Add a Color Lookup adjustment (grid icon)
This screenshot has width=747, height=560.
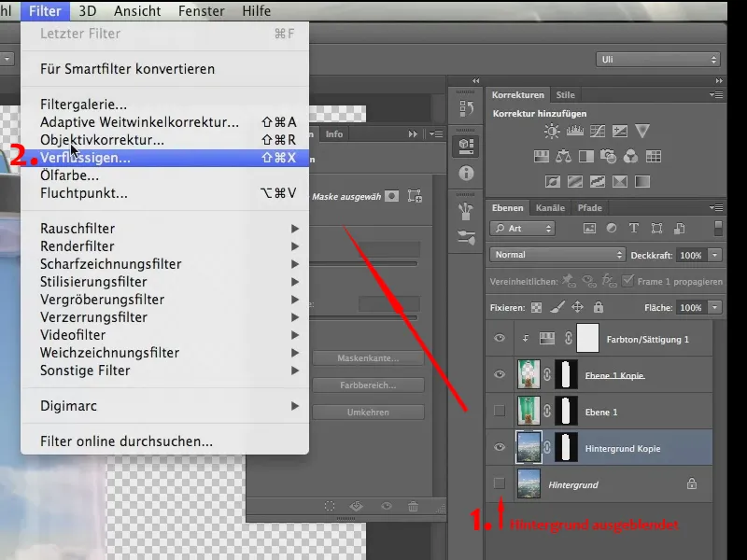tap(653, 156)
